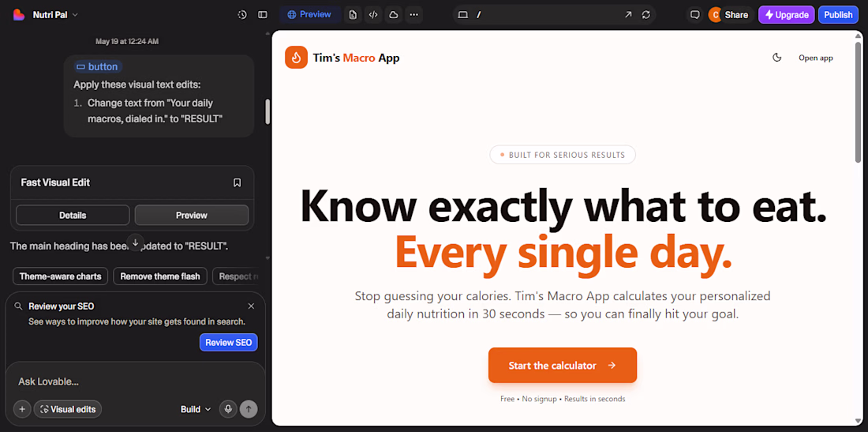Click the Built for serious results badge
The image size is (868, 432).
pyautogui.click(x=563, y=155)
